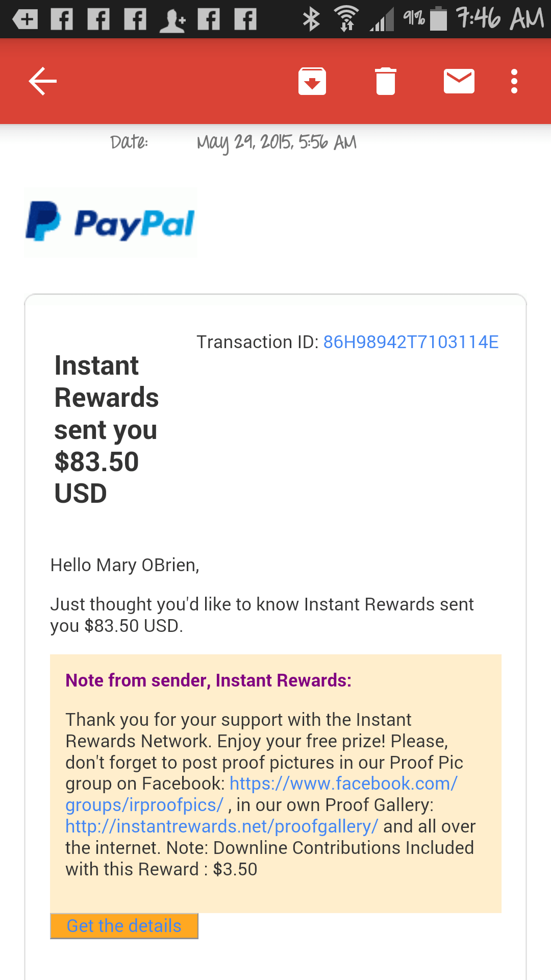Tap the Bluetooth status icon
551x980 pixels.
point(311,19)
